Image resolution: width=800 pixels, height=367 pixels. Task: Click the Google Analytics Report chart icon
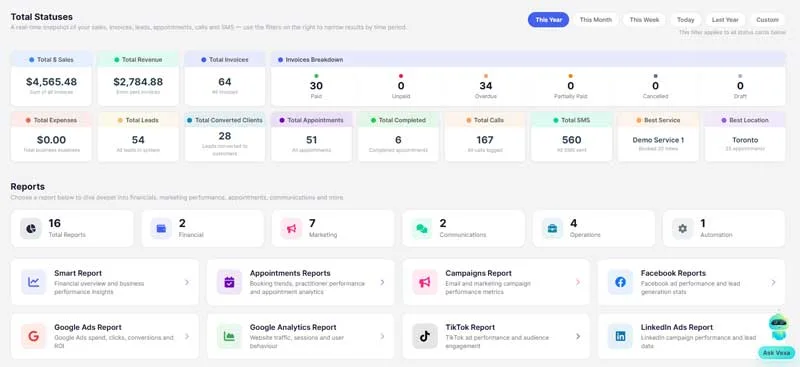pos(229,336)
